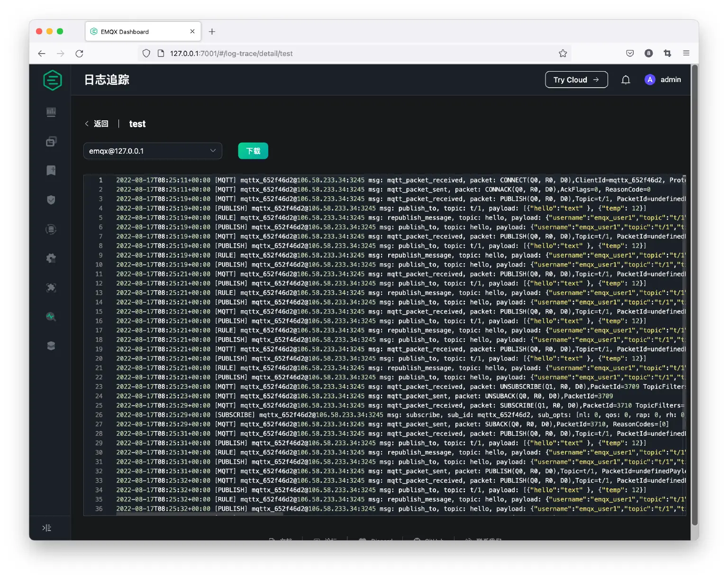The width and height of the screenshot is (728, 579).
Task: Select the Connections sidebar icon
Action: tap(51, 141)
